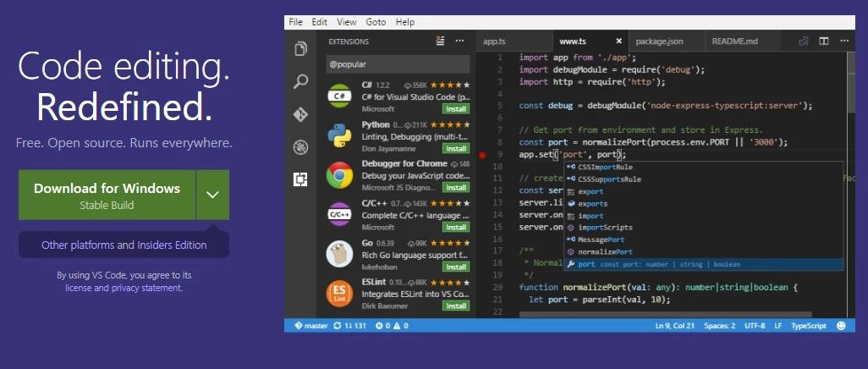Image resolution: width=868 pixels, height=369 pixels.
Task: Install the Python extension
Action: [456, 148]
